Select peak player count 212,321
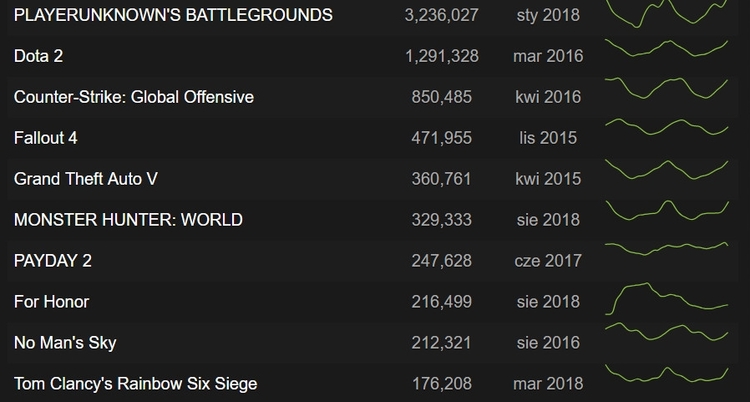This screenshot has height=402, width=750. pyautogui.click(x=441, y=343)
